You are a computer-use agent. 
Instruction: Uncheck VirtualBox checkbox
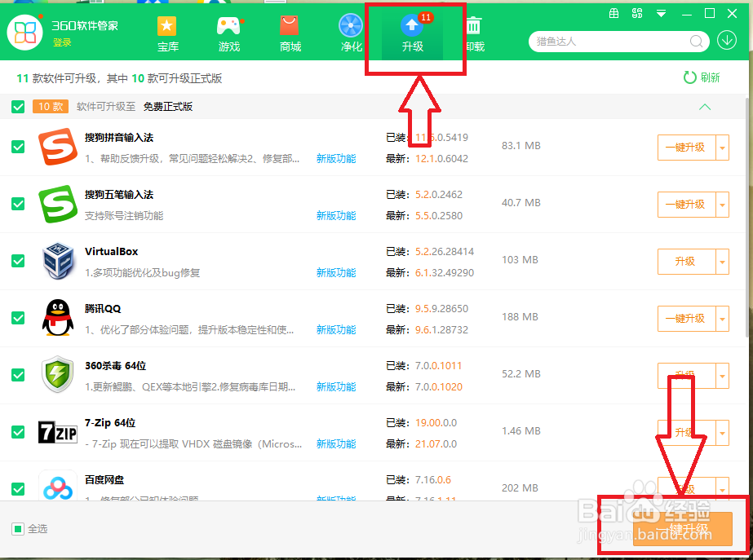pyautogui.click(x=18, y=261)
